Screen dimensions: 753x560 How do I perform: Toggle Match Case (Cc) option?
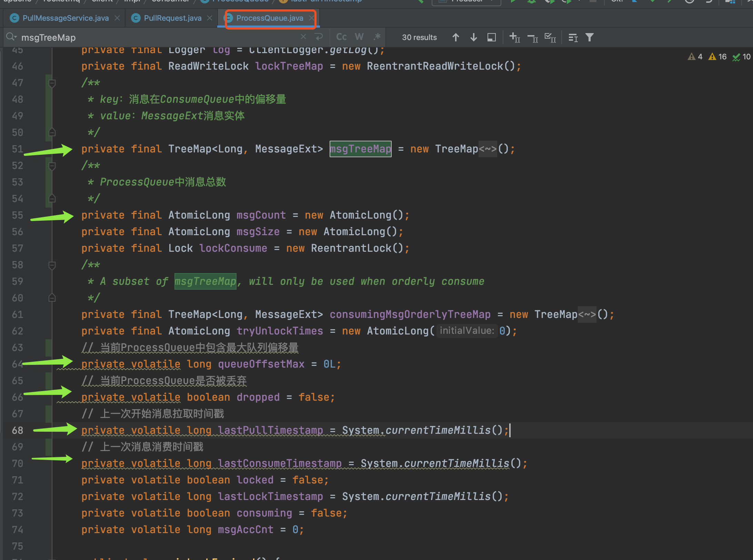(341, 37)
